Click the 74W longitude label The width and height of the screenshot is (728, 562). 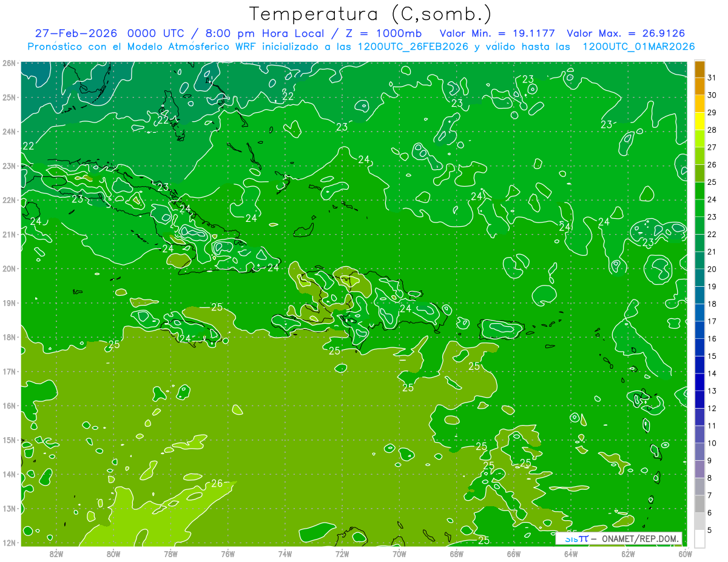click(285, 554)
